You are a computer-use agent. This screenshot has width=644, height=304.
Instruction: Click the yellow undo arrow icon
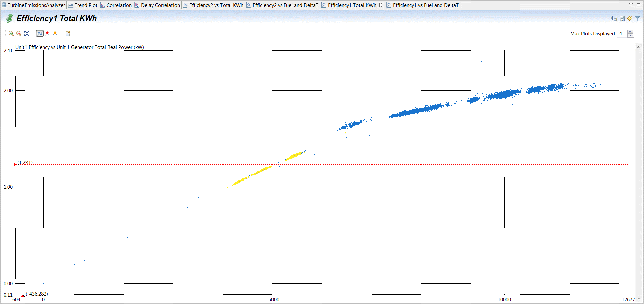click(630, 18)
